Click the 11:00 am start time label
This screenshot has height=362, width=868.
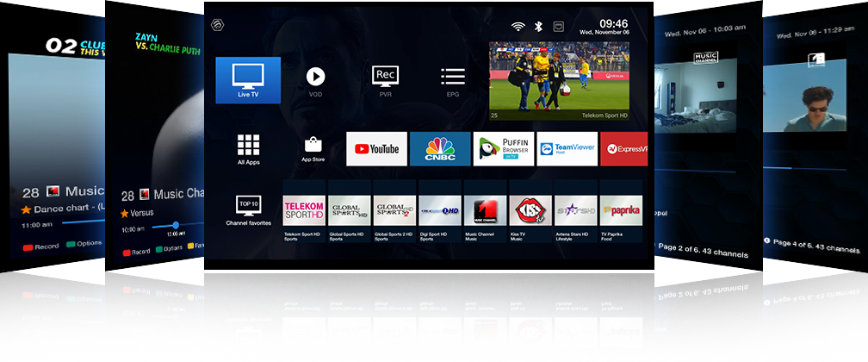coord(37,226)
